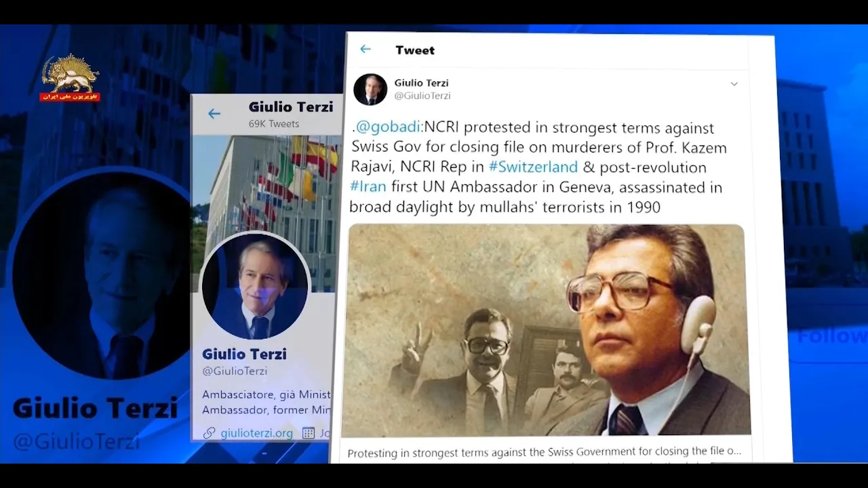The width and height of the screenshot is (868, 488).
Task: Open the link preview caption below photo
Action: pyautogui.click(x=544, y=451)
